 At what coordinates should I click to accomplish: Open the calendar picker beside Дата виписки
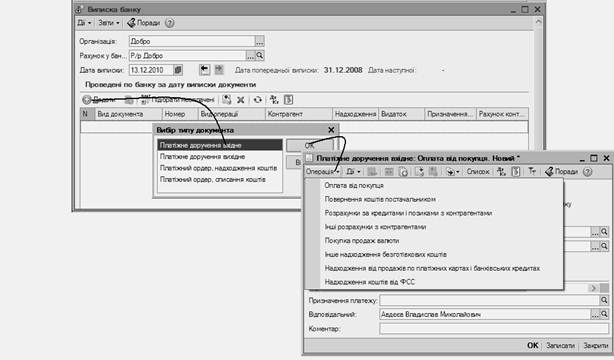(178, 70)
